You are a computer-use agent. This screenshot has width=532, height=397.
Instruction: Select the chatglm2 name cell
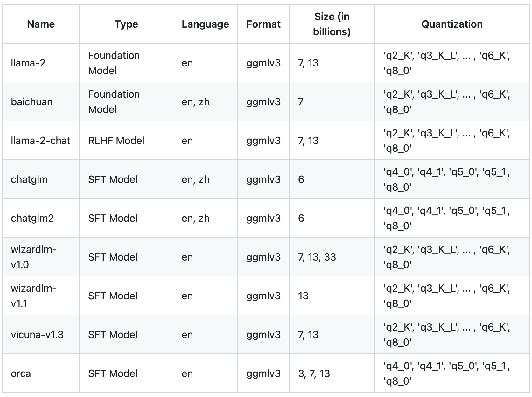click(x=32, y=218)
